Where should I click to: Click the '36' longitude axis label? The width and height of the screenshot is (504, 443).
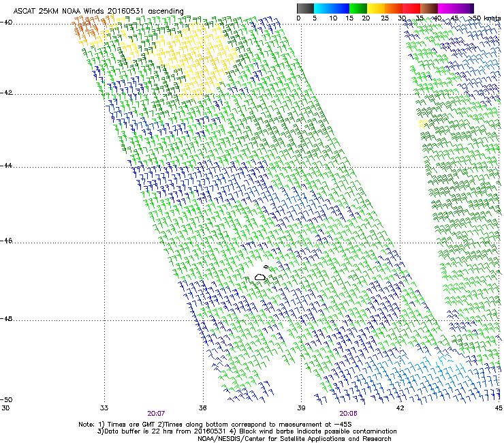pos(203,408)
